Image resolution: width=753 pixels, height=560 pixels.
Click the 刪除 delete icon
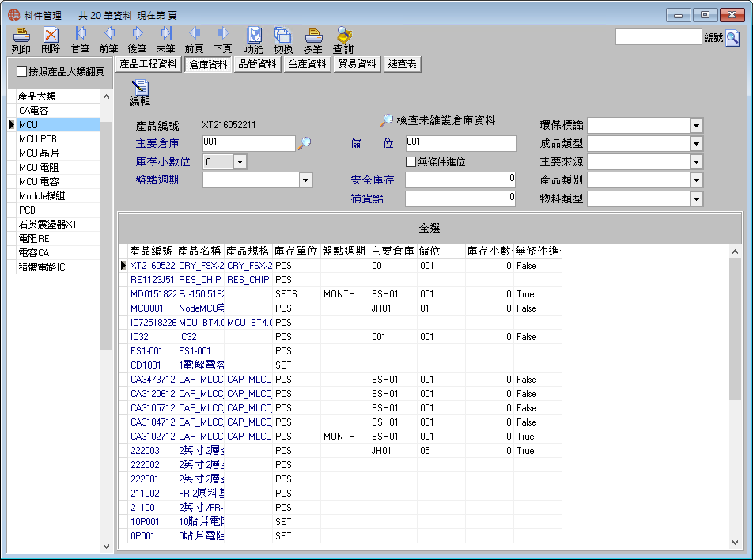click(51, 40)
